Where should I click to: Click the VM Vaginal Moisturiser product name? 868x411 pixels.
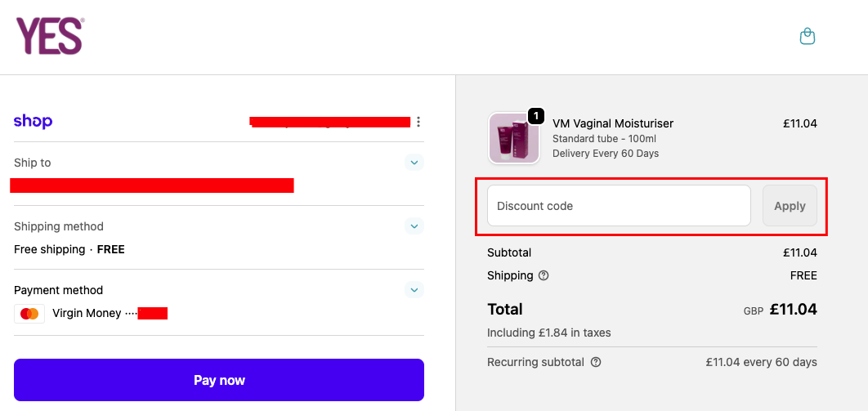(613, 123)
